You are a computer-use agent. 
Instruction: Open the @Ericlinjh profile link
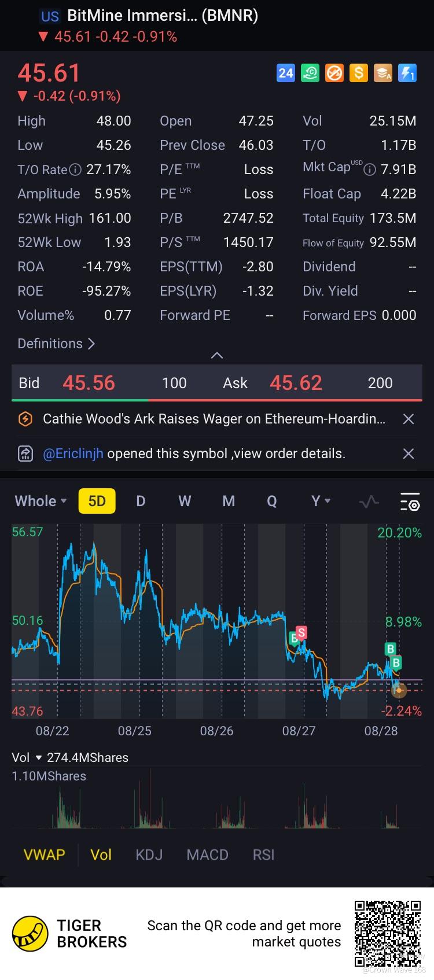click(x=73, y=454)
